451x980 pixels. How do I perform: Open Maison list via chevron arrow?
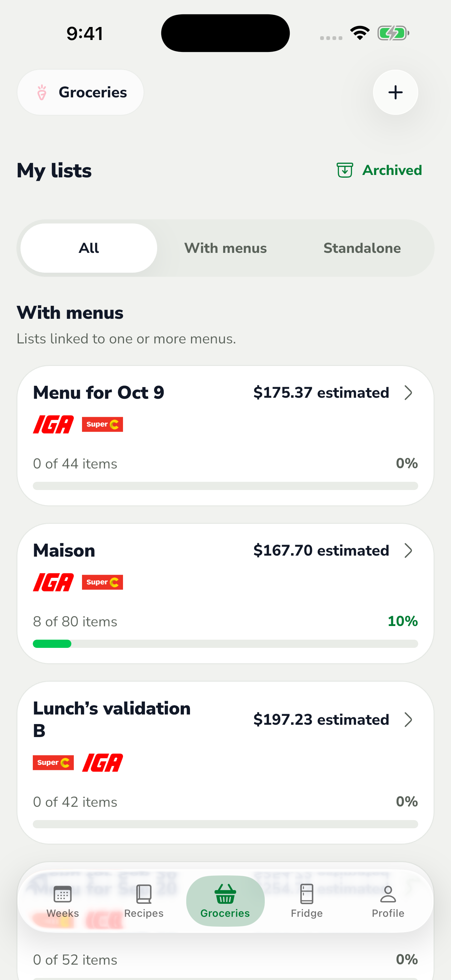408,550
